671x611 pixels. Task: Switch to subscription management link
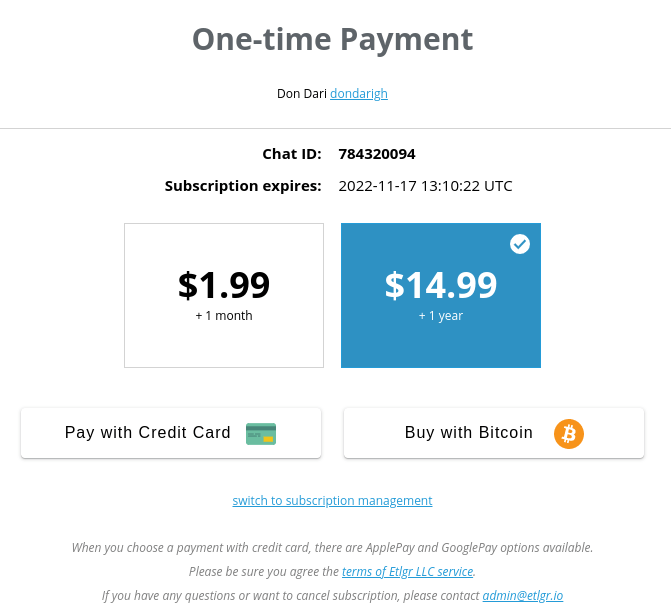coord(332,500)
